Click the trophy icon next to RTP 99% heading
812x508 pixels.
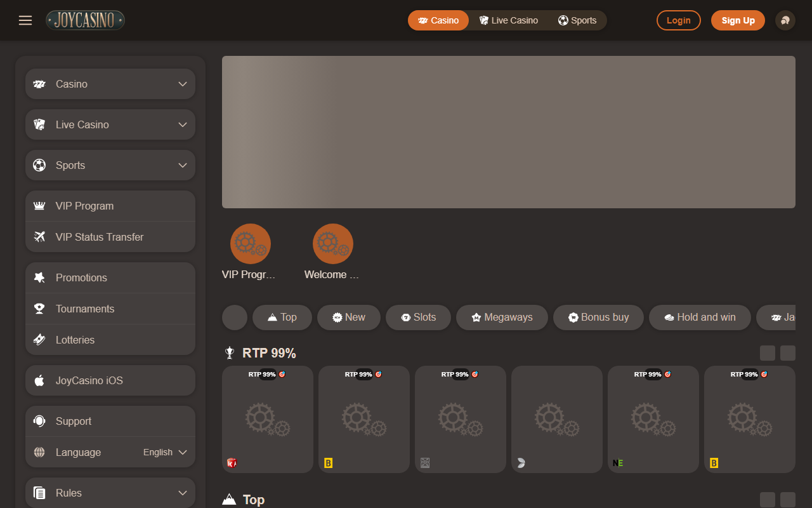point(230,353)
